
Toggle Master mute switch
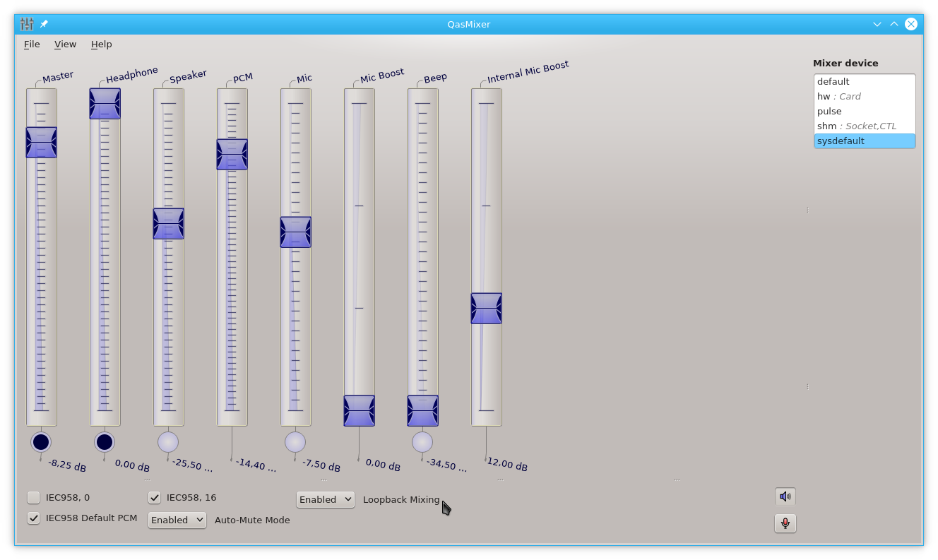click(41, 442)
